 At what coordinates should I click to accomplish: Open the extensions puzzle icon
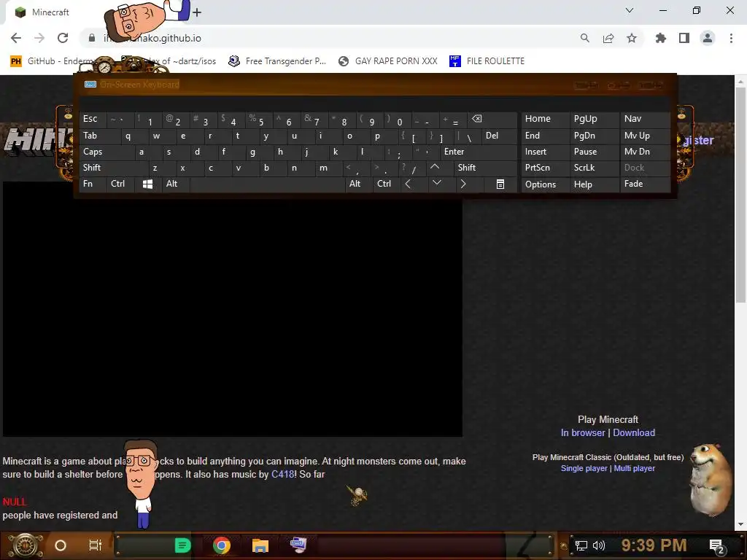coord(661,38)
